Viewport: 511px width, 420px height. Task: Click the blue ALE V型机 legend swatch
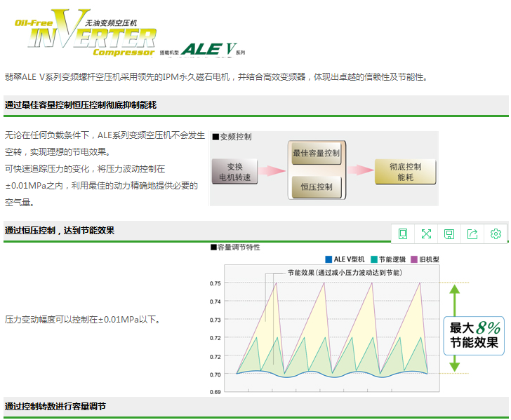(x=328, y=259)
